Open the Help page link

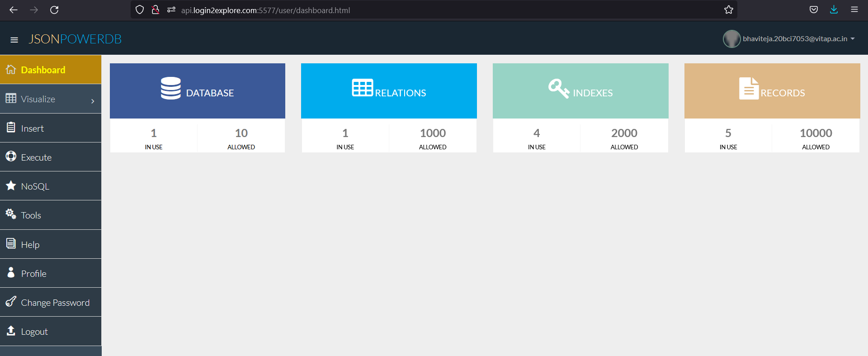point(51,244)
